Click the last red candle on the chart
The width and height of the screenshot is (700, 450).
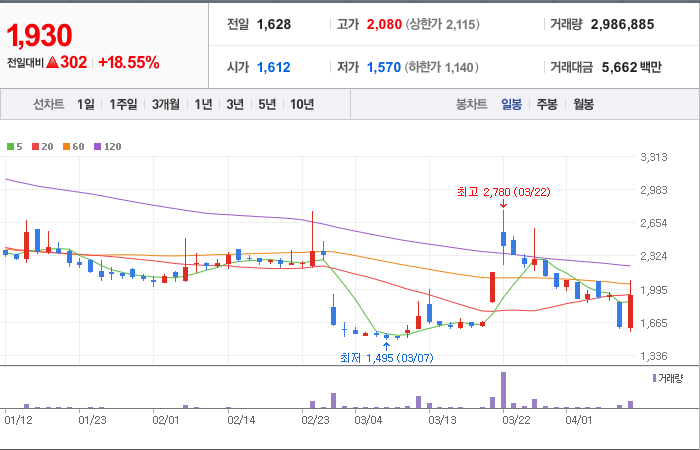coord(630,311)
